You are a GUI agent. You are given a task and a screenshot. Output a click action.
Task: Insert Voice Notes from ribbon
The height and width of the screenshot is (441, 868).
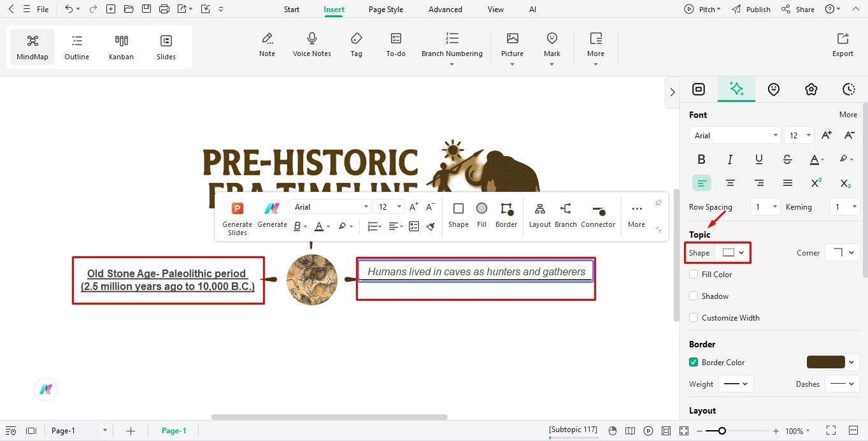click(x=312, y=45)
